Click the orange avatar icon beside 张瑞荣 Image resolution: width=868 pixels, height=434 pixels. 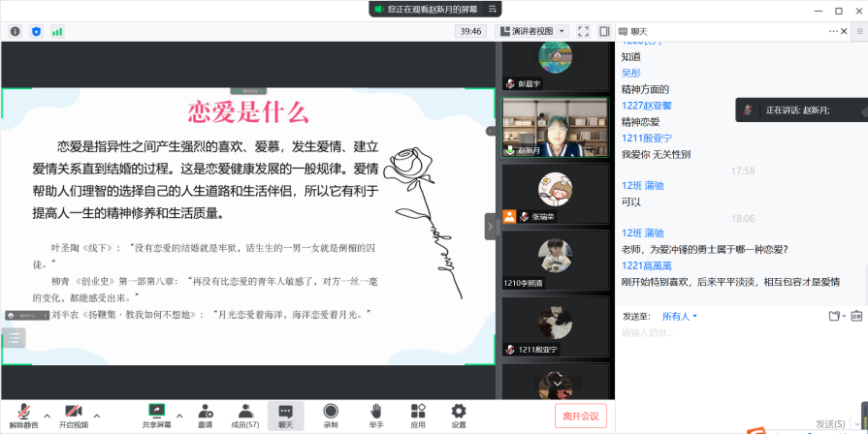pyautogui.click(x=509, y=217)
